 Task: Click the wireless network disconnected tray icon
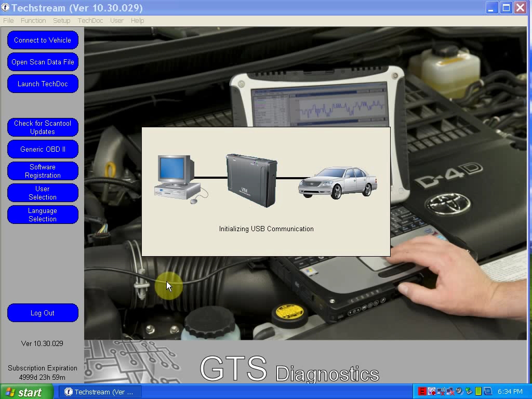click(441, 392)
